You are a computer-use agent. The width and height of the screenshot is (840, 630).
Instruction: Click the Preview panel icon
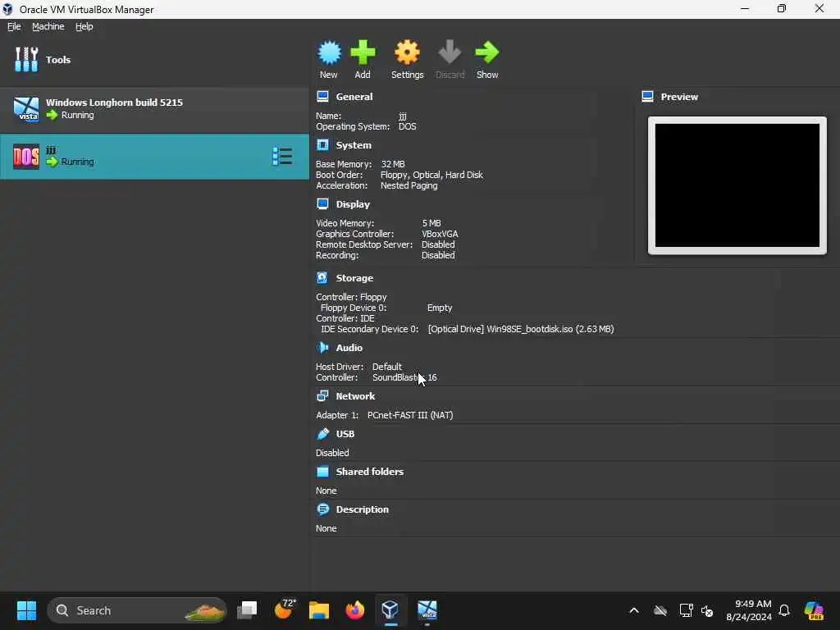648,97
